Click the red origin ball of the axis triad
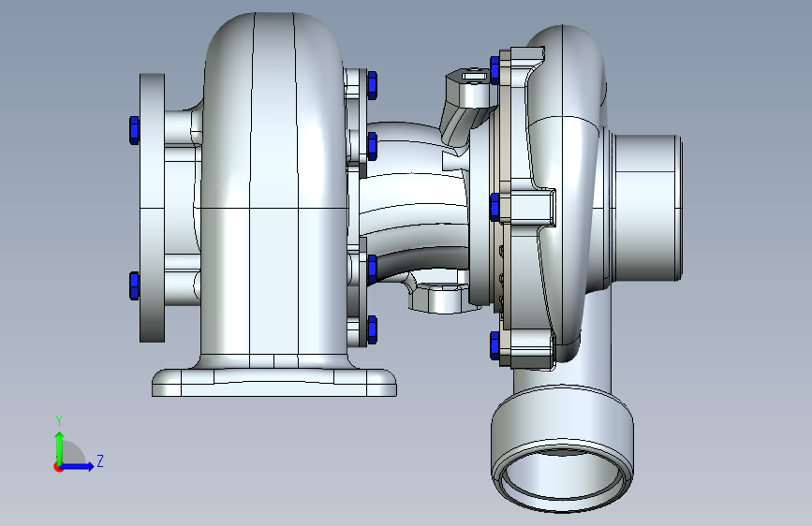 [57, 467]
